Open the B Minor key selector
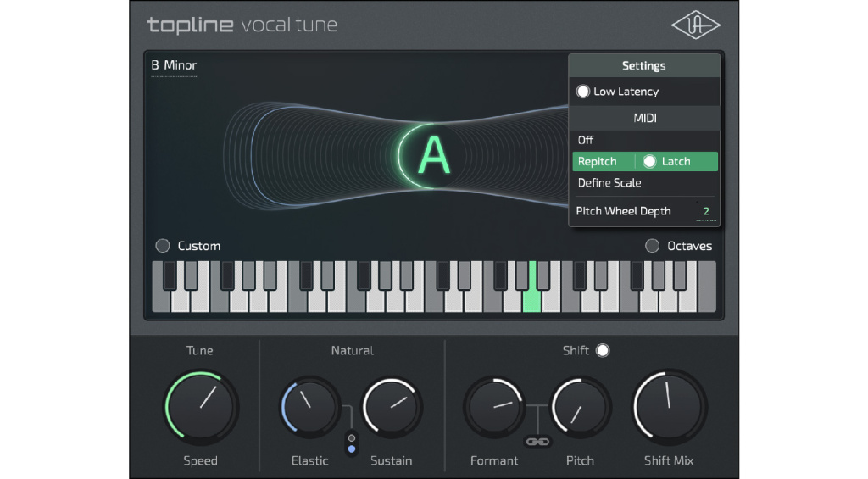The width and height of the screenshot is (868, 479). coord(174,65)
